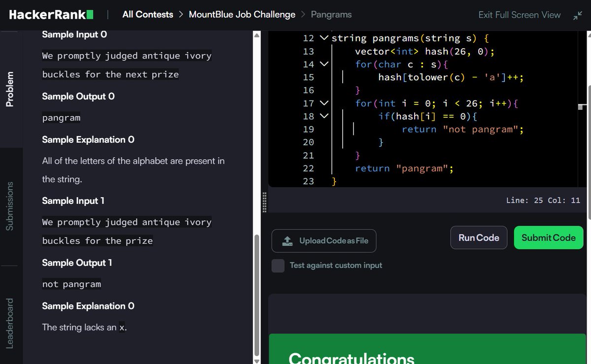Click 'if(hash[i] == 0){' code line
The height and width of the screenshot is (364, 591).
[x=427, y=116]
